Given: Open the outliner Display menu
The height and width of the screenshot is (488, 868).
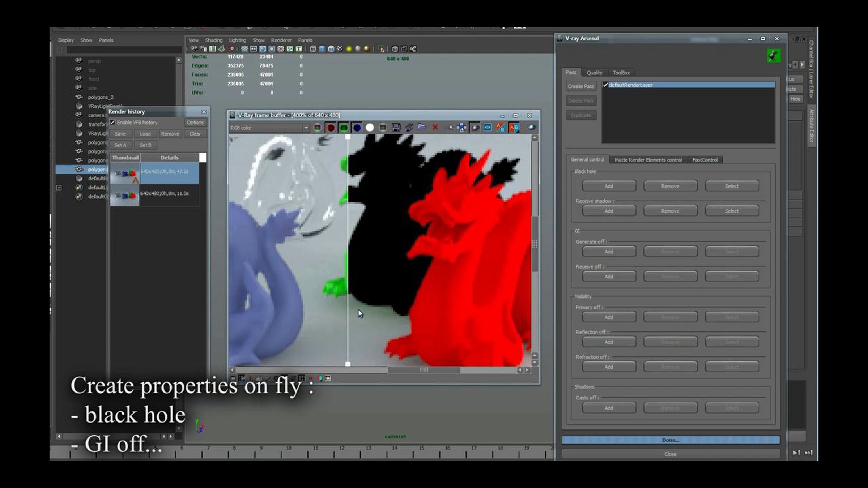Looking at the screenshot, I should (66, 40).
